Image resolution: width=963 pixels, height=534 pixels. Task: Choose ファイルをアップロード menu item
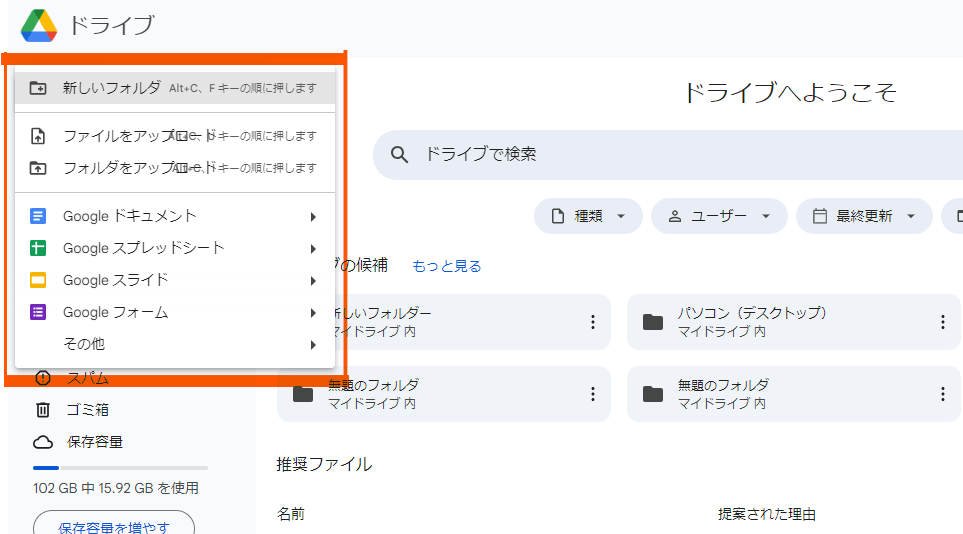pos(175,136)
